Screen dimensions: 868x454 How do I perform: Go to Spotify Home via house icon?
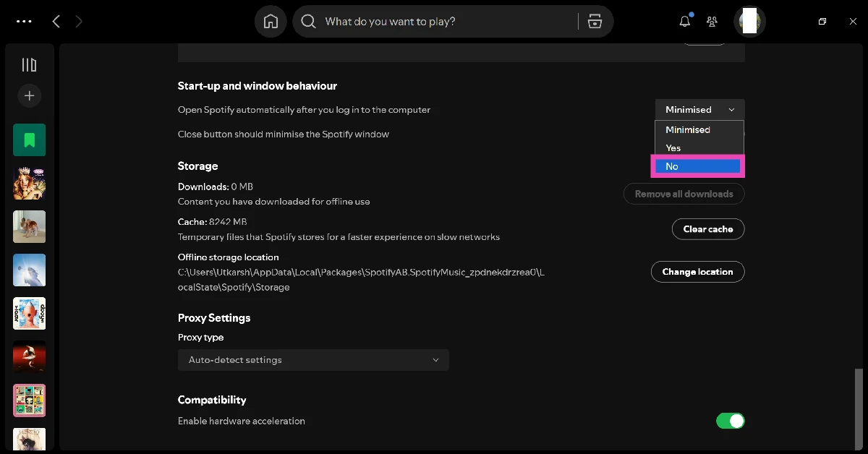[271, 22]
